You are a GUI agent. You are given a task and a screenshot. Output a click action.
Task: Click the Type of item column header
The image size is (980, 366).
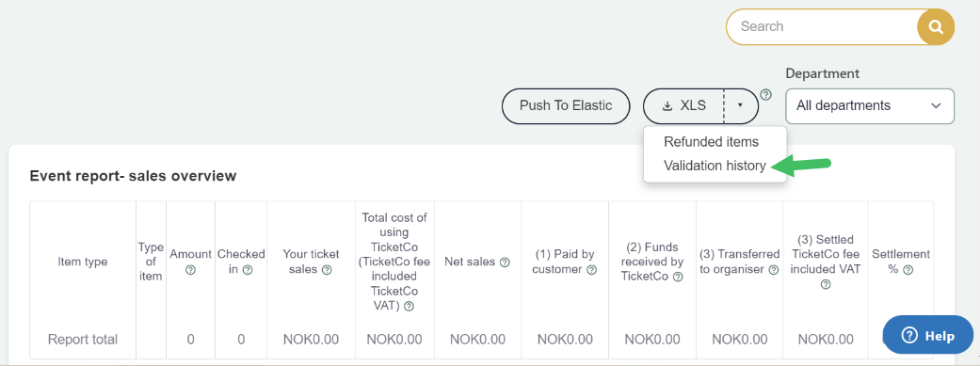tap(151, 262)
